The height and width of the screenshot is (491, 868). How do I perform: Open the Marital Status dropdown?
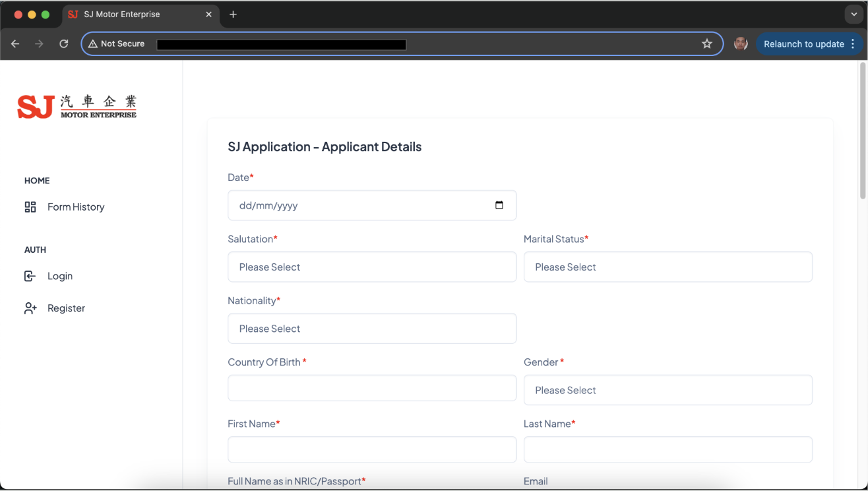click(x=667, y=267)
